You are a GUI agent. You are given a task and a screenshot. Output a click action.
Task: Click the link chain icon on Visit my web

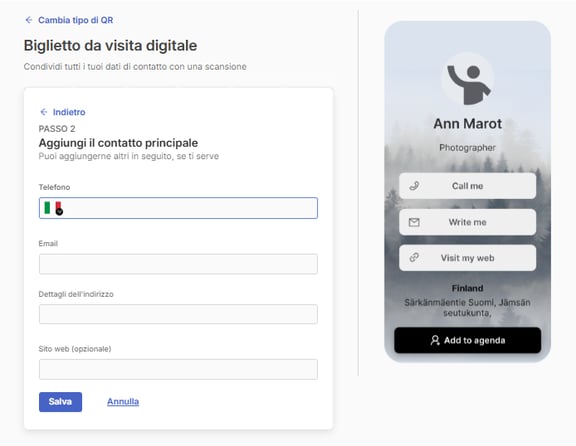pyautogui.click(x=414, y=258)
